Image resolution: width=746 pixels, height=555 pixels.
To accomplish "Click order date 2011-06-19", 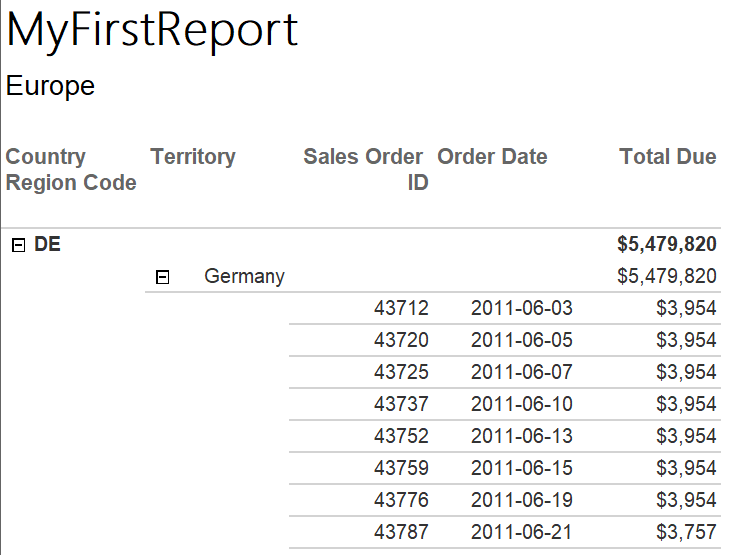I will (522, 500).
